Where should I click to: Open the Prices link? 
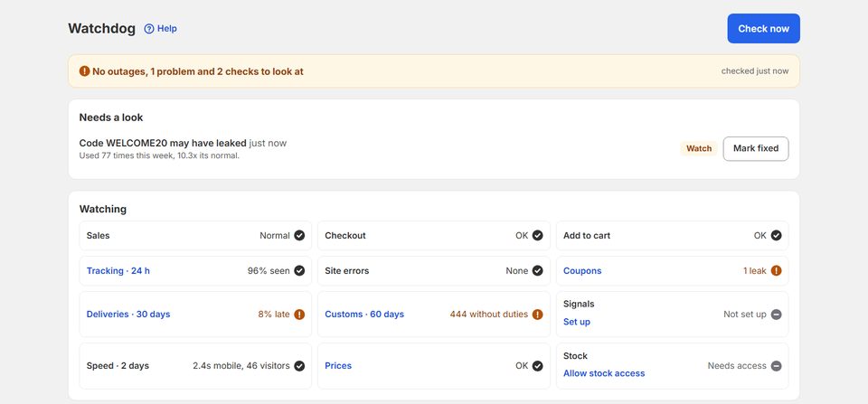(x=338, y=365)
